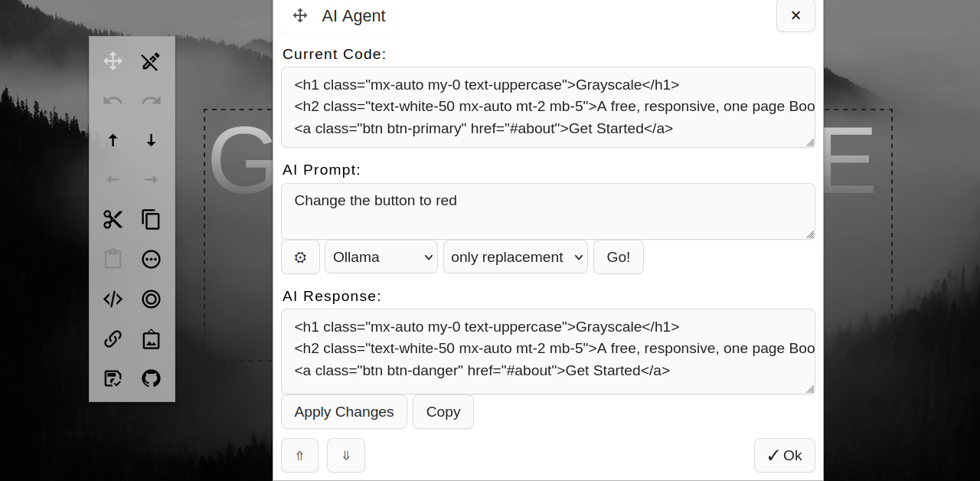This screenshot has height=481, width=980.
Task: Click the redo icon
Action: pyautogui.click(x=151, y=100)
